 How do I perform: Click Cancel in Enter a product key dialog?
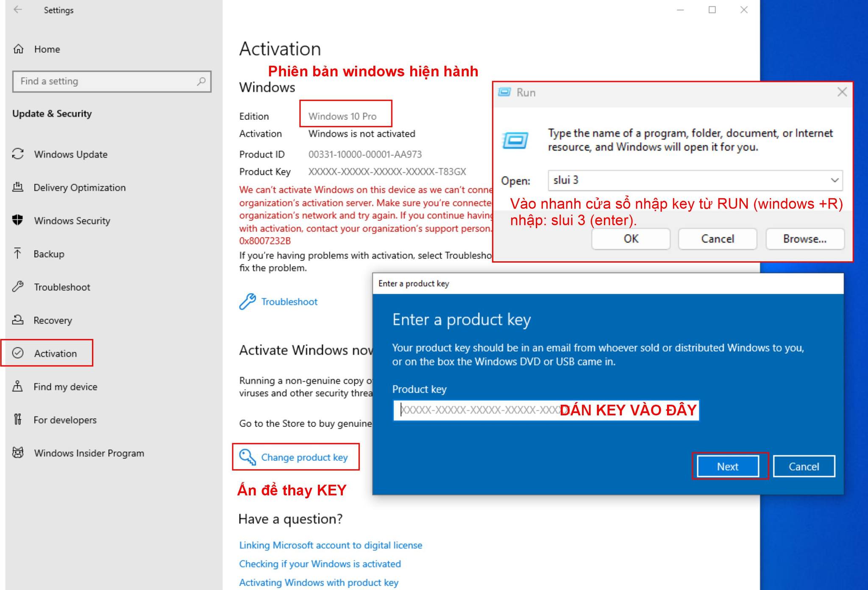[804, 466]
